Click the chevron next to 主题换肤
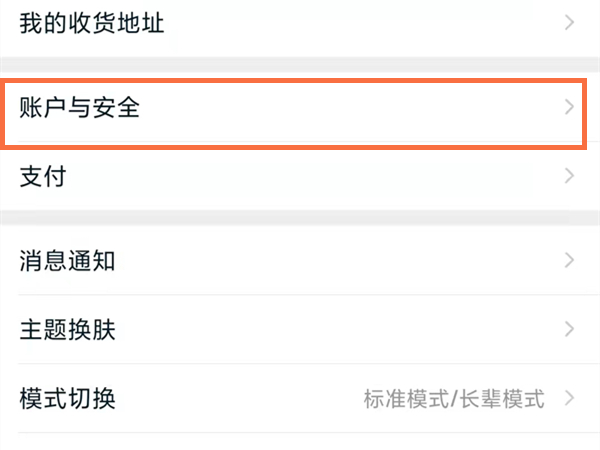600x450 pixels. (x=570, y=329)
